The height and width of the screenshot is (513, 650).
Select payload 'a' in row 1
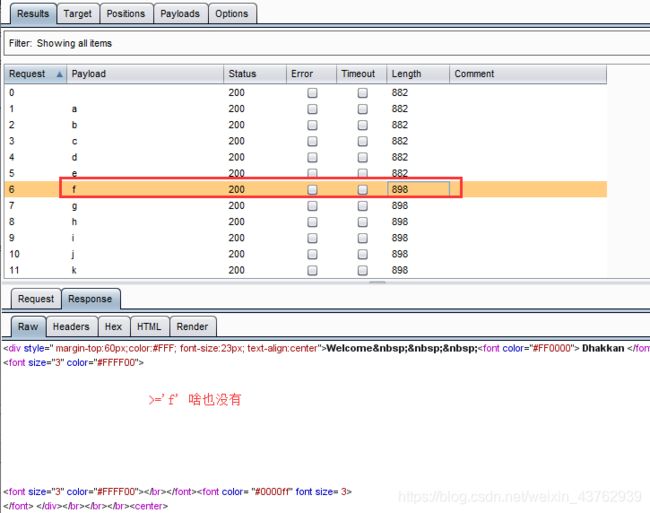pos(74,109)
